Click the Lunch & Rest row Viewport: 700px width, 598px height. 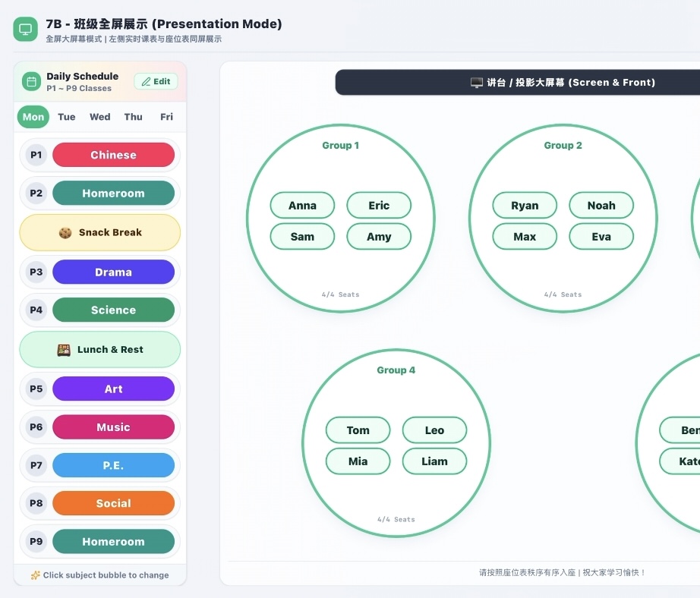[100, 350]
